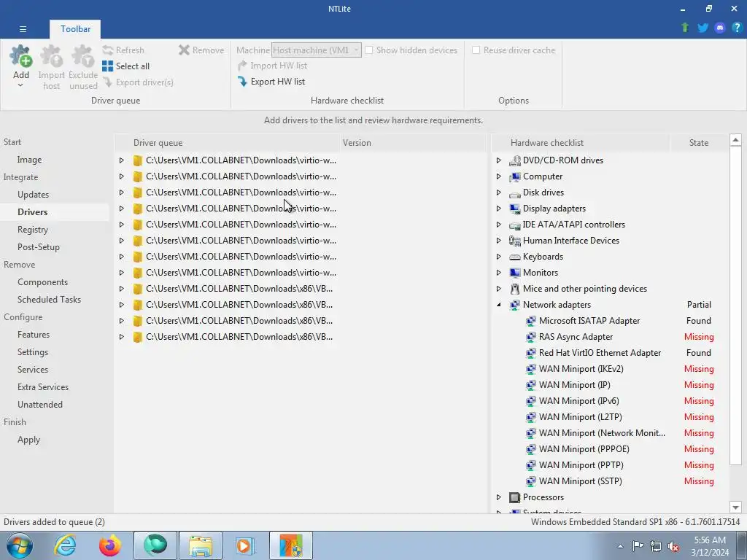Expand the Computer hardware node
747x560 pixels.
pos(499,176)
